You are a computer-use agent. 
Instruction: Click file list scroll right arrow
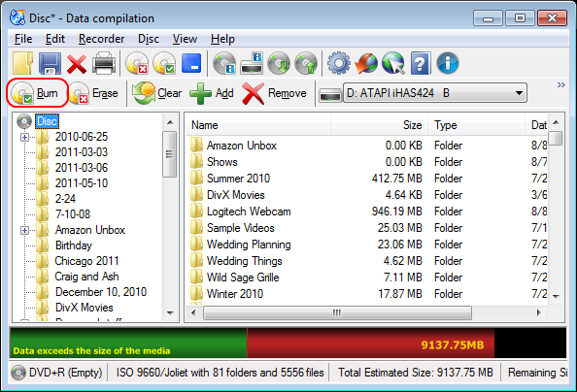coord(539,313)
